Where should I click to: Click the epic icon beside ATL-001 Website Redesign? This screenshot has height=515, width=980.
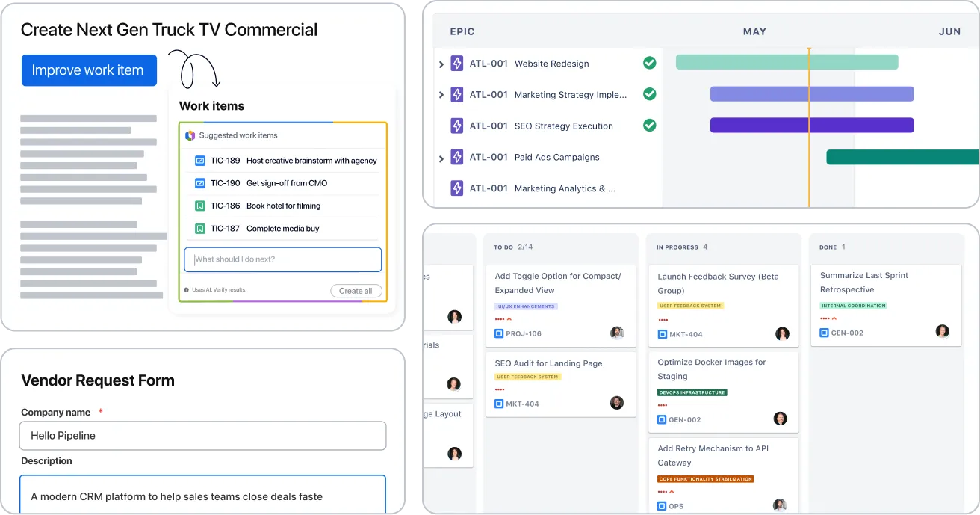(456, 64)
